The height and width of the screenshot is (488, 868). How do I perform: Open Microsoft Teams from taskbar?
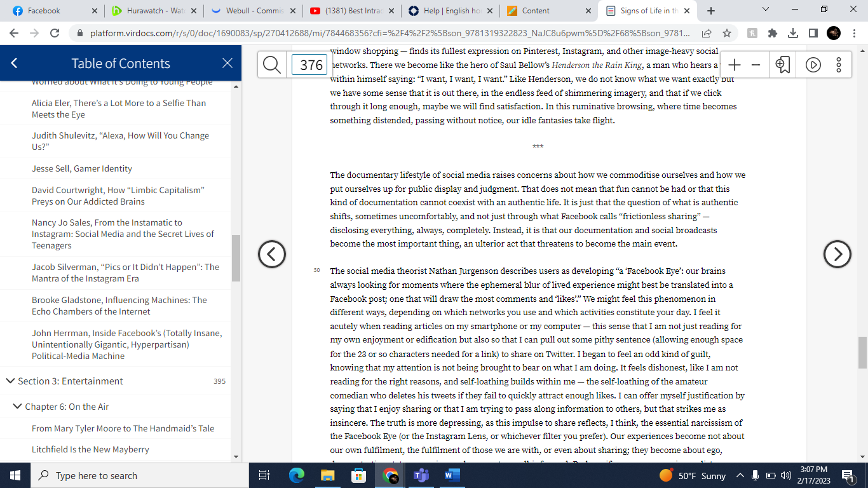(421, 475)
